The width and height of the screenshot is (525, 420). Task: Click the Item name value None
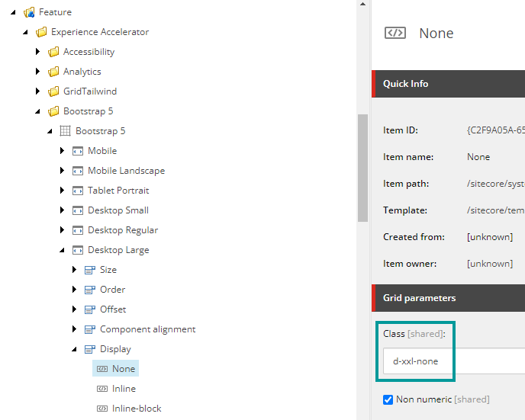[x=478, y=157]
